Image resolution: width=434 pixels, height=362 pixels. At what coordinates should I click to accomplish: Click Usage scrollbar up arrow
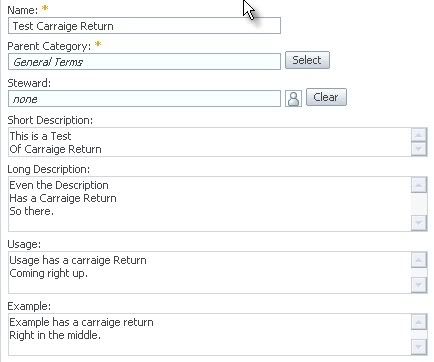tap(419, 260)
